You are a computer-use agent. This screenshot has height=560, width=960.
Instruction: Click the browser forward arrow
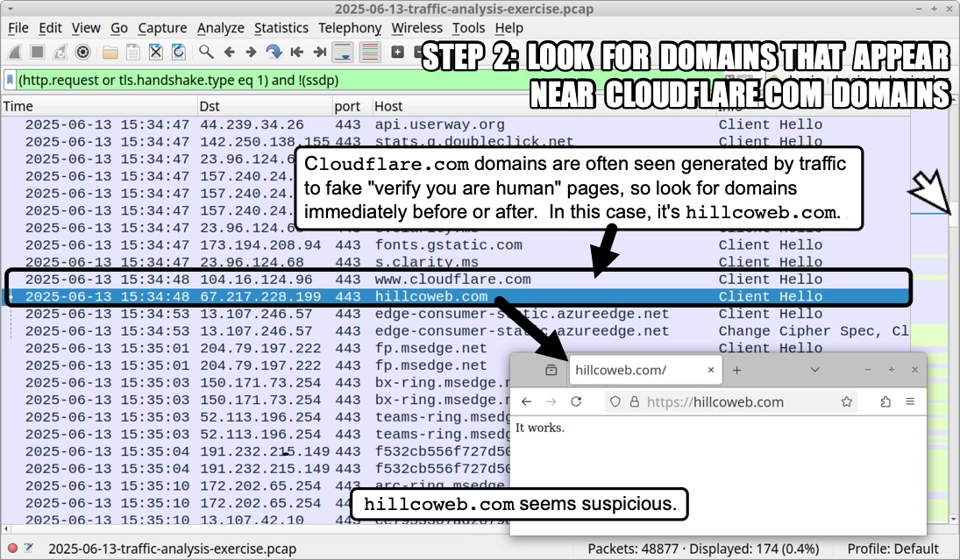(551, 401)
